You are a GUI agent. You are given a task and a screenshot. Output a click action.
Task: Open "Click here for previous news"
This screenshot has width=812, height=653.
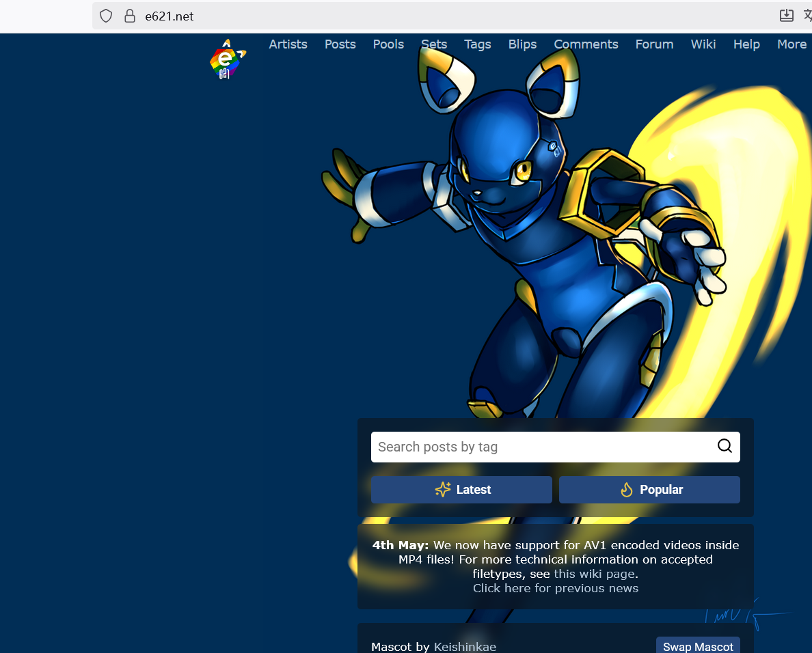[555, 588]
